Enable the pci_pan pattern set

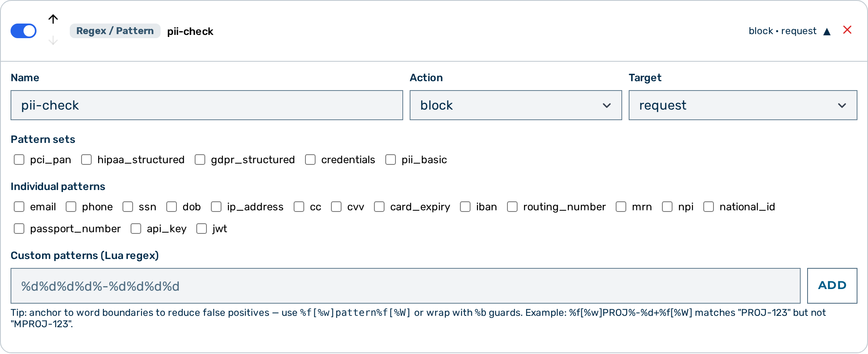(19, 160)
